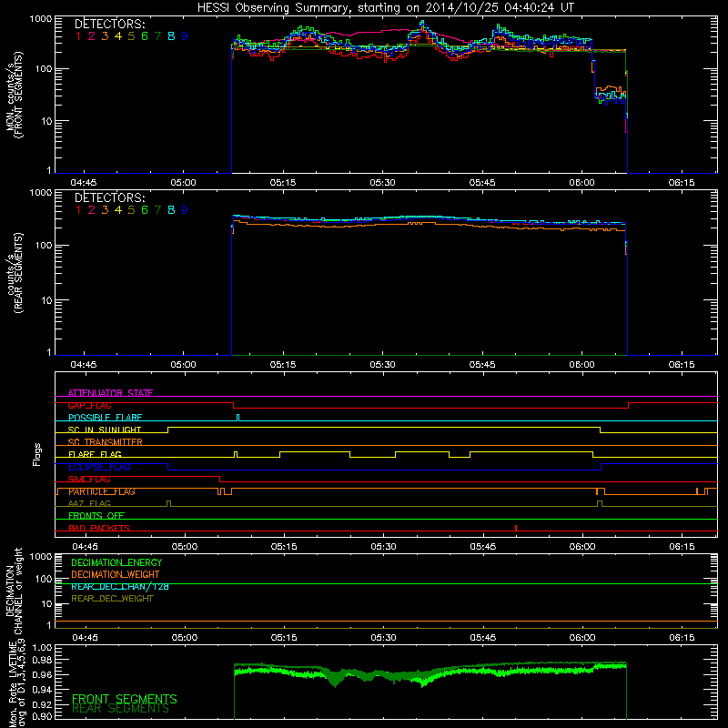This screenshot has width=728, height=728.
Task: Select detector 2 in rear segments legend
Action: (92, 210)
